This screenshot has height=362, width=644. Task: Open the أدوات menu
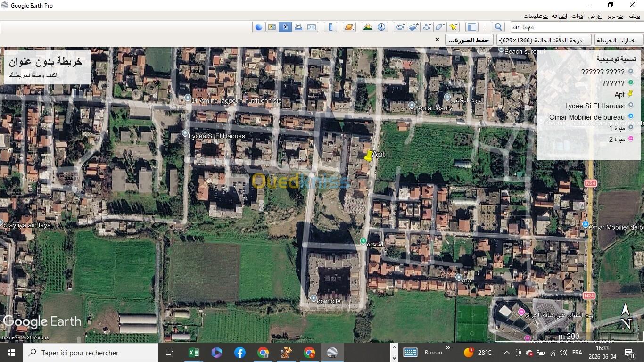tap(578, 16)
